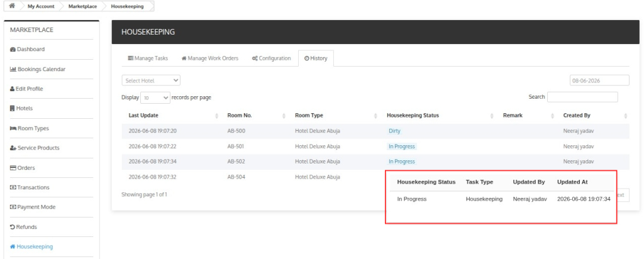
Task: Go to Marketplace breadcrumb
Action: (82, 6)
